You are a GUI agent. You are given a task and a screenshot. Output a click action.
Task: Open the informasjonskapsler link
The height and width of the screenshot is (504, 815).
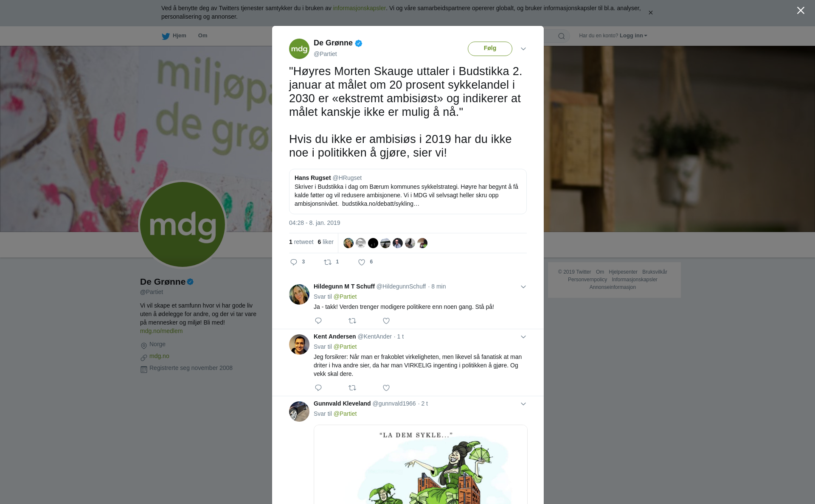tap(359, 8)
